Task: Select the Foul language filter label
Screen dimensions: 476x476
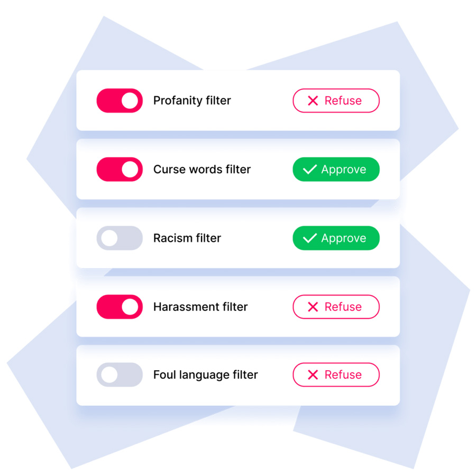Action: [206, 375]
